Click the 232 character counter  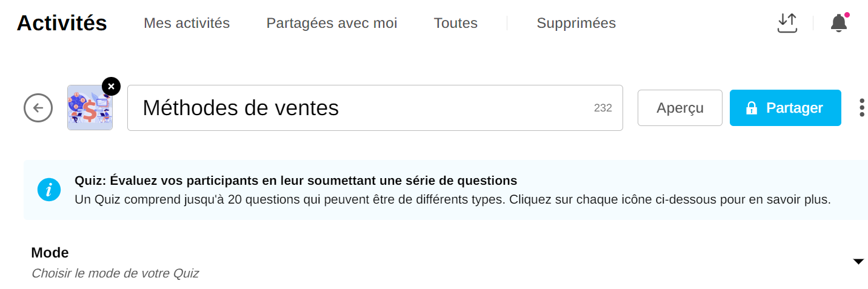click(x=603, y=108)
